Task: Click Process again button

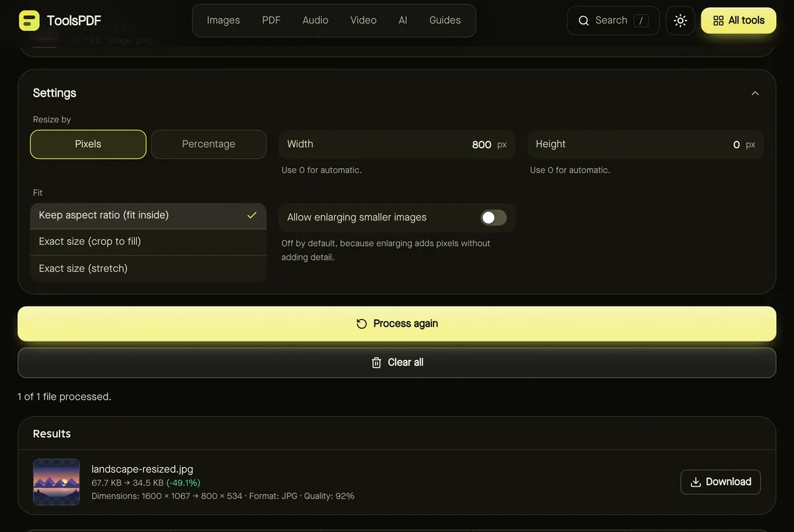Action: 397,324
